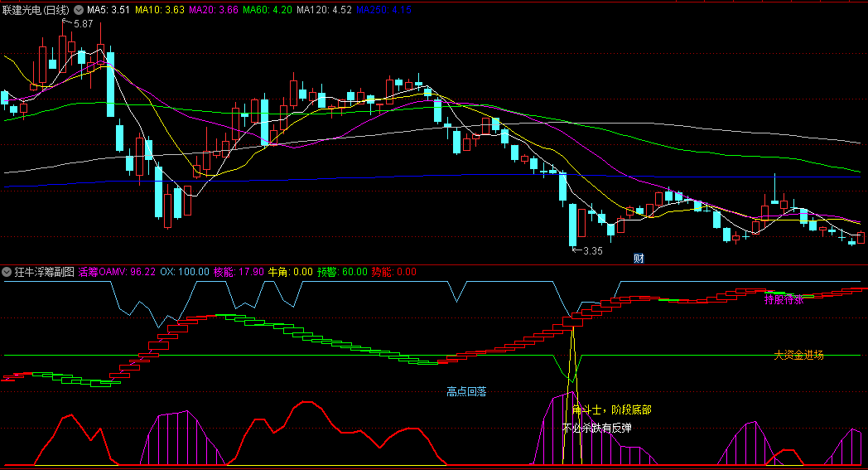Select the 联建光电(日线) stock title
The width and height of the screenshot is (868, 470).
click(x=36, y=9)
